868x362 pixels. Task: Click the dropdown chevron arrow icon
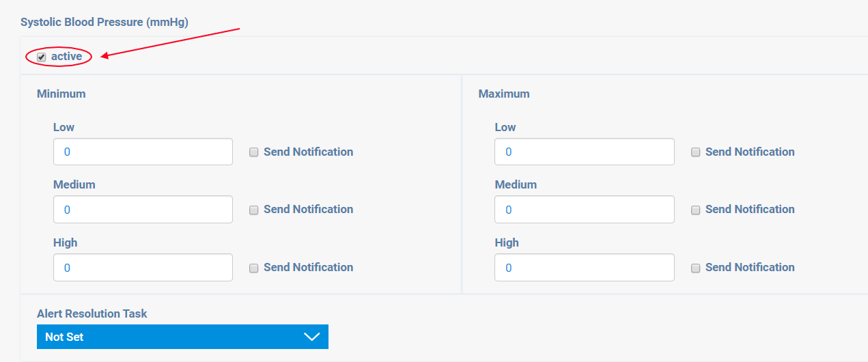coord(311,337)
